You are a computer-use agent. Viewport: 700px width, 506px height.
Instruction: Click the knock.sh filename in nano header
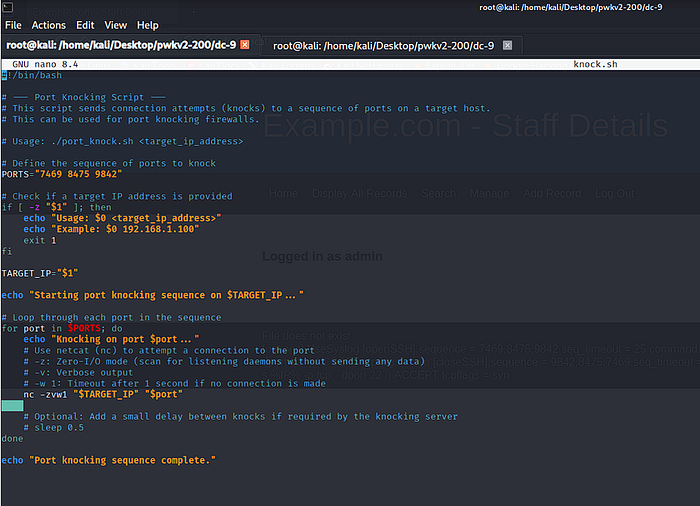[595, 64]
